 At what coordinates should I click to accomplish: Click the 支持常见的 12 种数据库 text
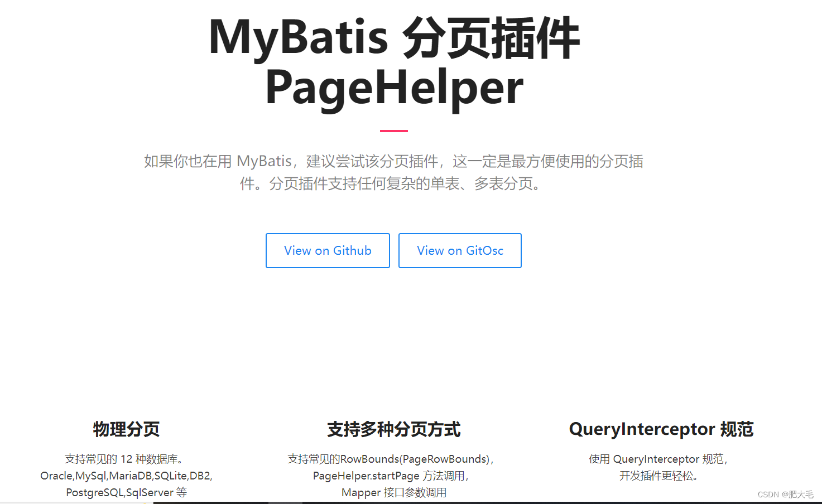click(x=126, y=458)
